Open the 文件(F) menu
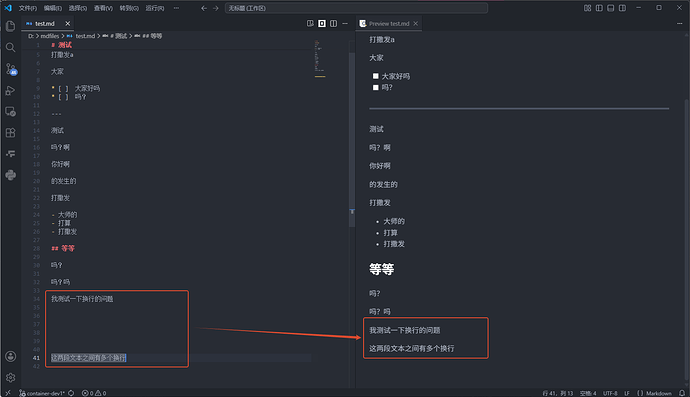Screen dimensions: 690x397 pos(28,8)
